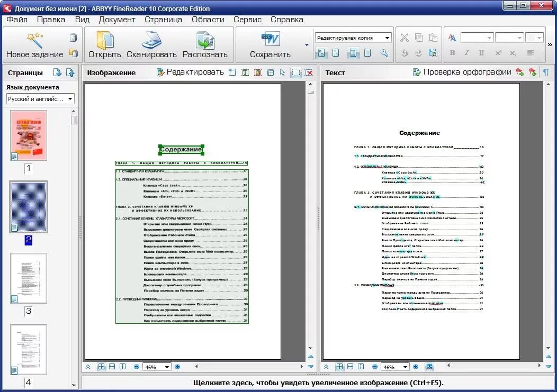Toggle underline formatting in the Text panel
This screenshot has width=557, height=392.
click(481, 53)
